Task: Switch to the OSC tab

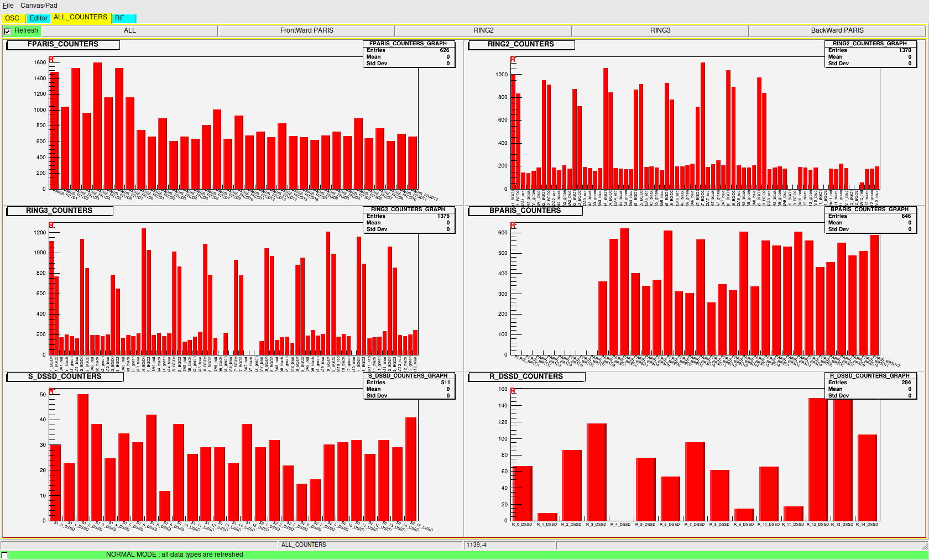Action: point(12,18)
